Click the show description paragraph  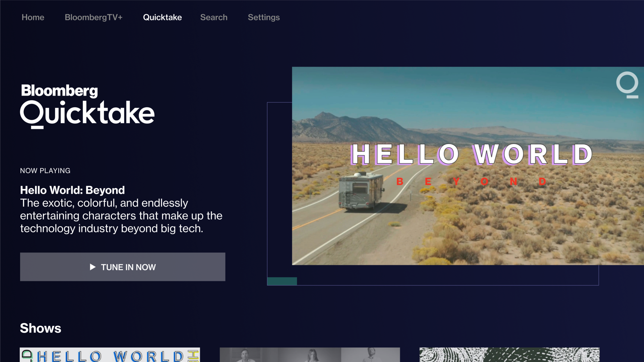[121, 216]
